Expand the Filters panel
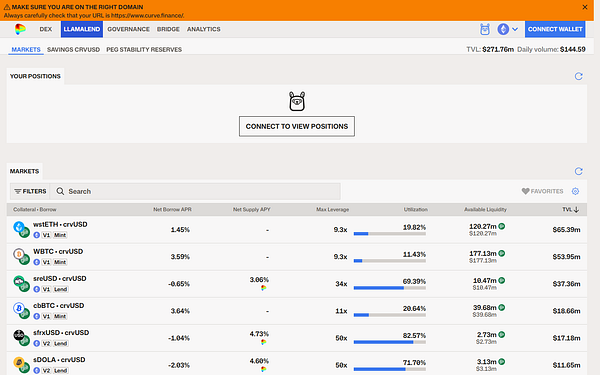 coord(30,191)
